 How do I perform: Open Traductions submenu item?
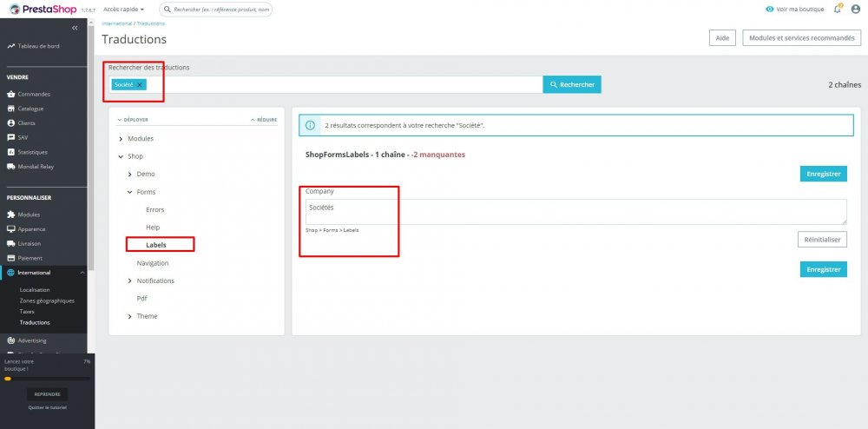[35, 322]
